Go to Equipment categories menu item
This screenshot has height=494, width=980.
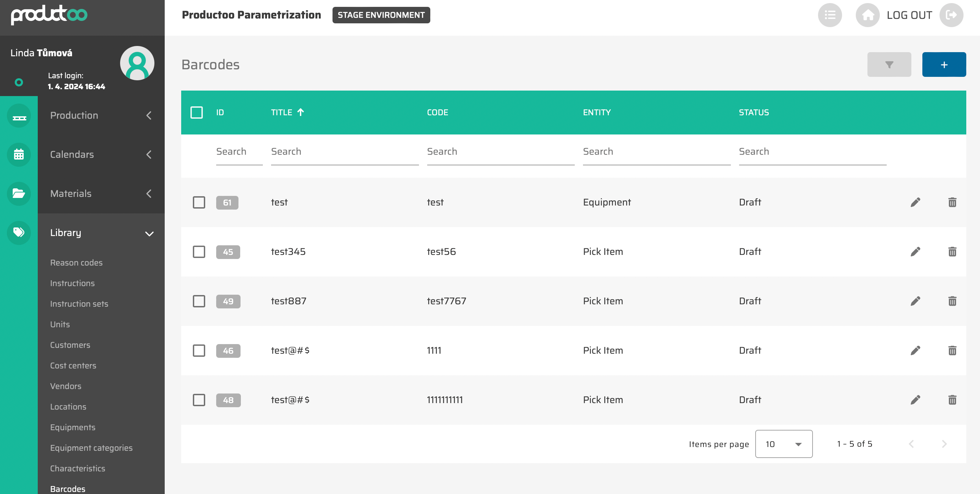(91, 448)
